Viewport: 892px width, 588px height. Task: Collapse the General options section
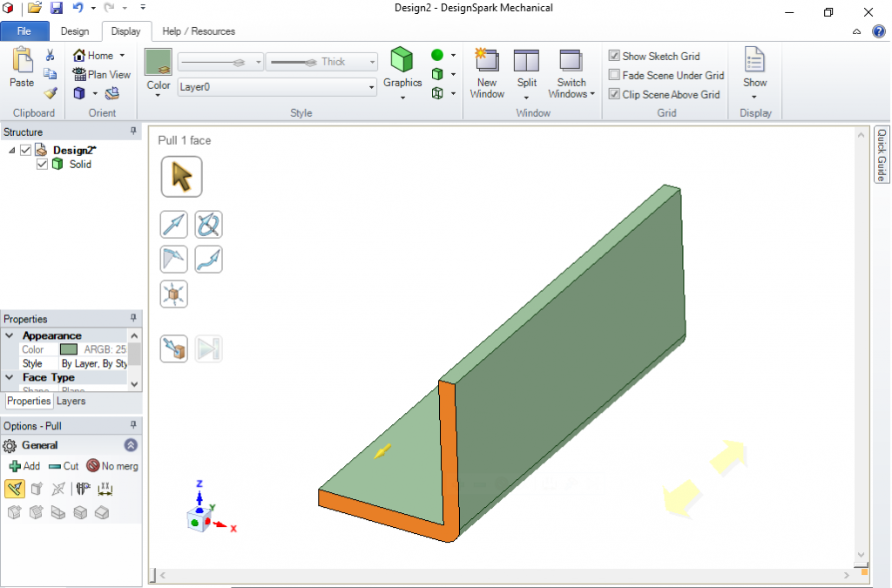(x=130, y=444)
